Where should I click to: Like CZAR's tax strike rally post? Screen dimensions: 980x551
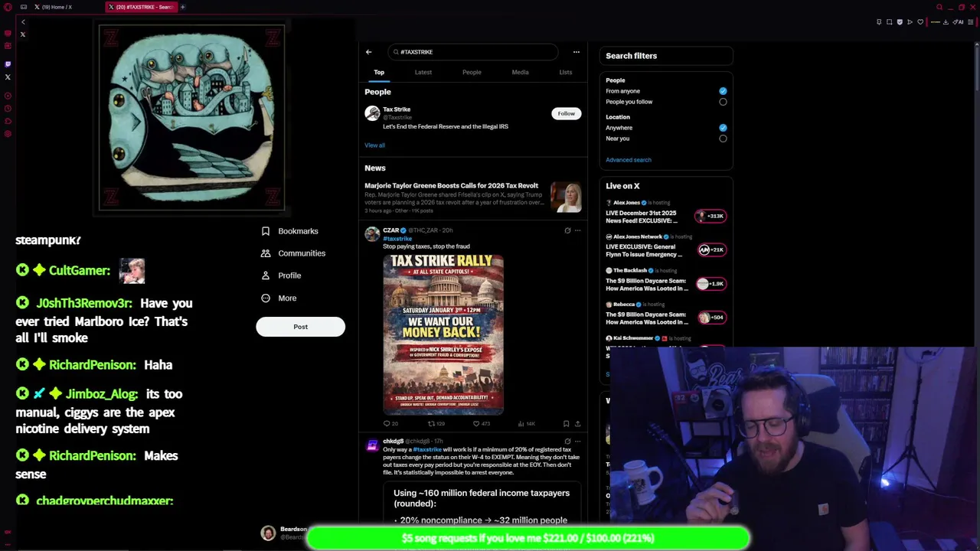pyautogui.click(x=481, y=423)
